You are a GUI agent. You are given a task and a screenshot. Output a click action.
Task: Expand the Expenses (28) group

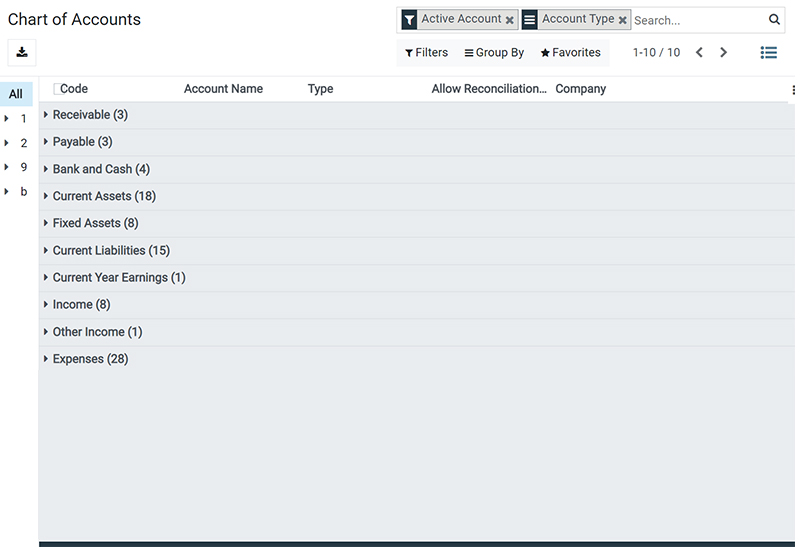click(90, 359)
